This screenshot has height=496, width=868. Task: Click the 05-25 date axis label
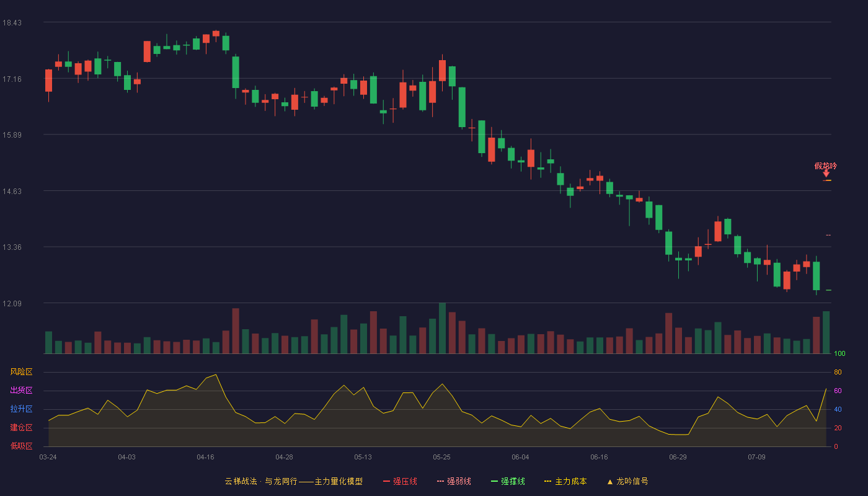click(441, 457)
